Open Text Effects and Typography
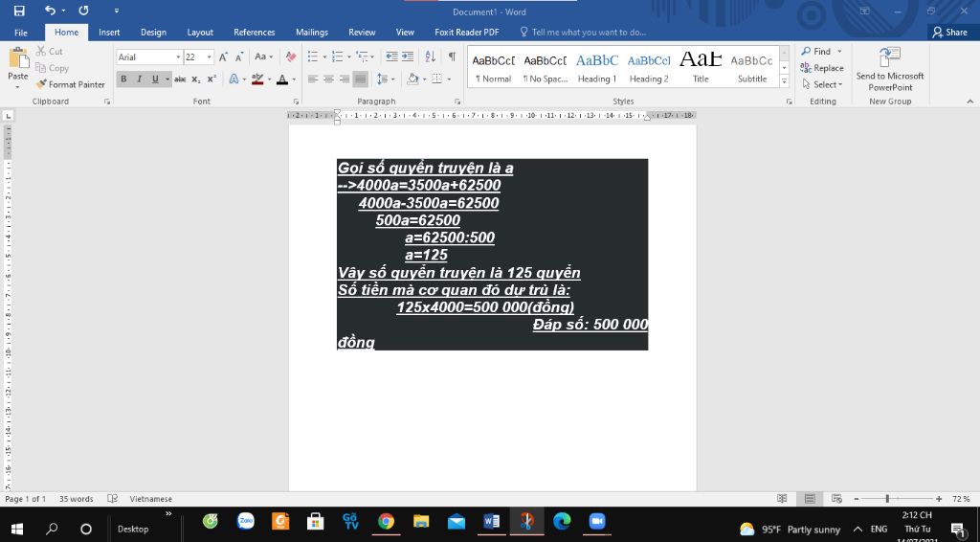The height and width of the screenshot is (542, 980). 234,79
